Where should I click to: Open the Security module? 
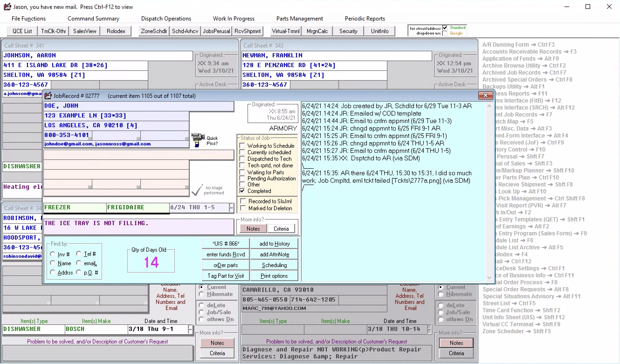pyautogui.click(x=348, y=31)
